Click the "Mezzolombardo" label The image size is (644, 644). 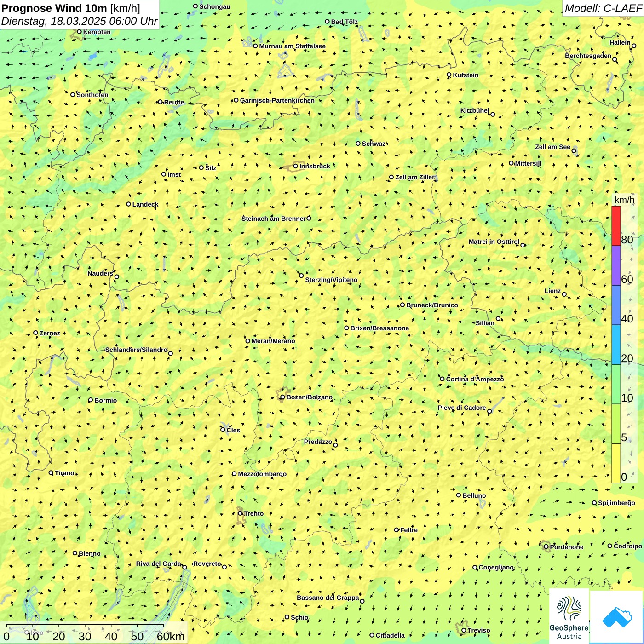(262, 474)
